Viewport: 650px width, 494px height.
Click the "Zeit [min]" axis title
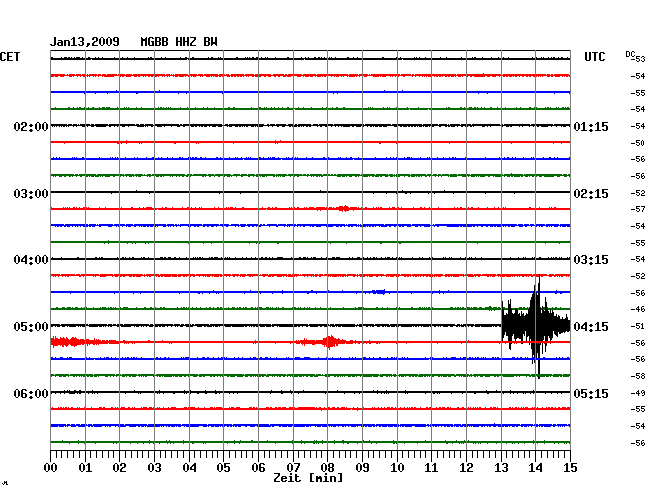tap(308, 478)
